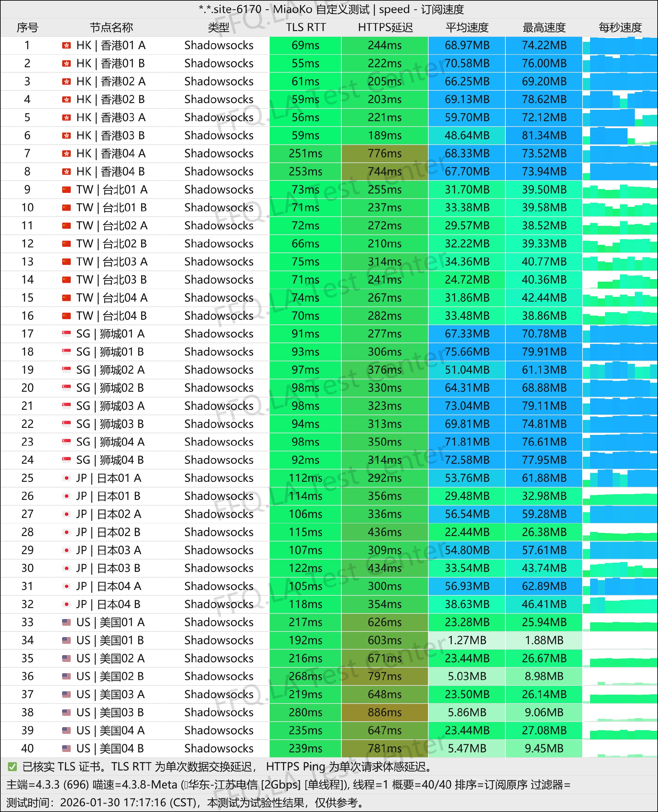
Task: Click the 平均速度 column header
Action: coord(467,28)
